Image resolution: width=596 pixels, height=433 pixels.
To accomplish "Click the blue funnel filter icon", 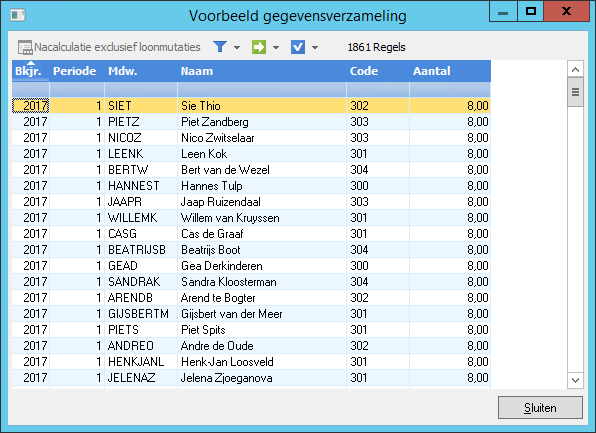I will (x=220, y=47).
